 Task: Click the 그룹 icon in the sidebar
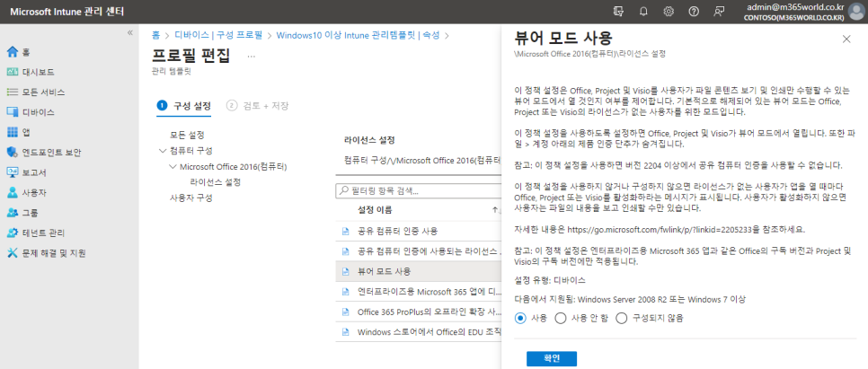tap(13, 213)
